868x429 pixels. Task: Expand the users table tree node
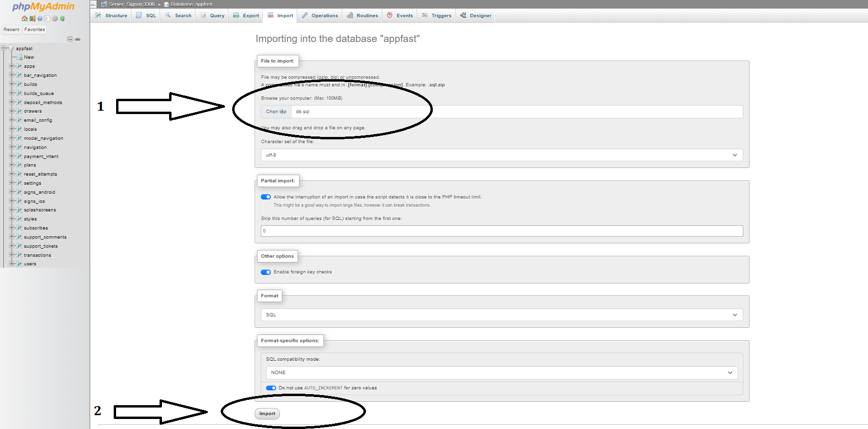pyautogui.click(x=11, y=264)
